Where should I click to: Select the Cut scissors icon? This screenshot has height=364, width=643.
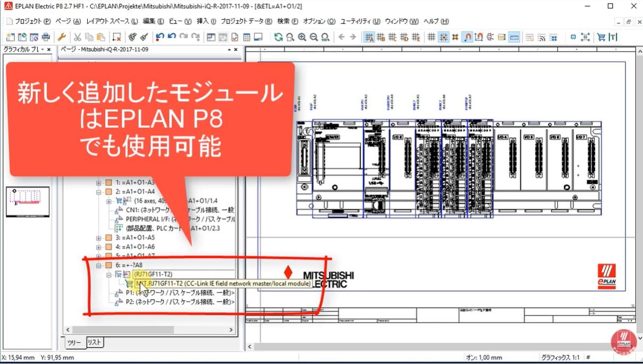[77, 37]
